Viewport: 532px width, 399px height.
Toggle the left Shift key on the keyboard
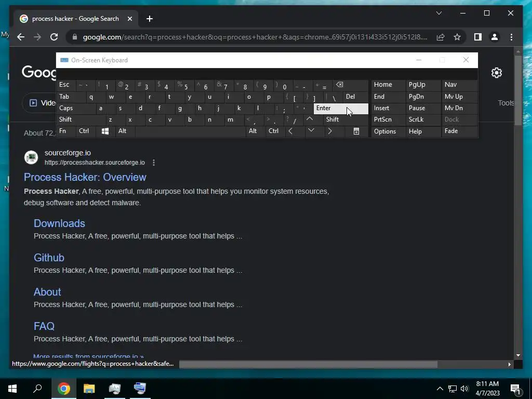pyautogui.click(x=81, y=119)
